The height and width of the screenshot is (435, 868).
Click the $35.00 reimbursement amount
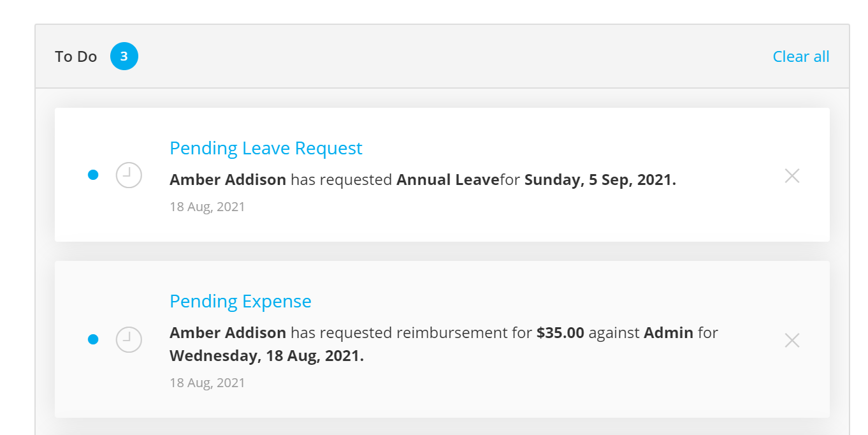point(560,332)
